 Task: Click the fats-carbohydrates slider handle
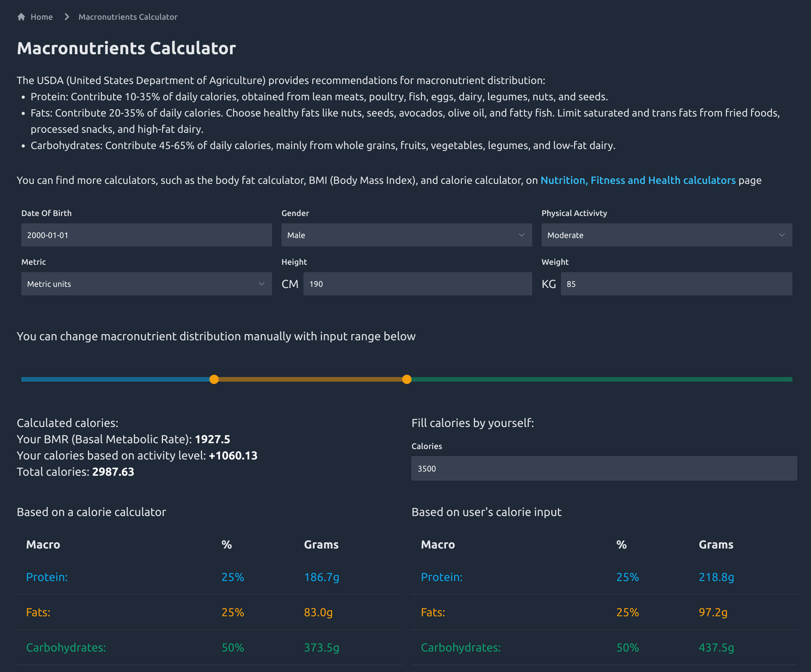[x=407, y=379]
